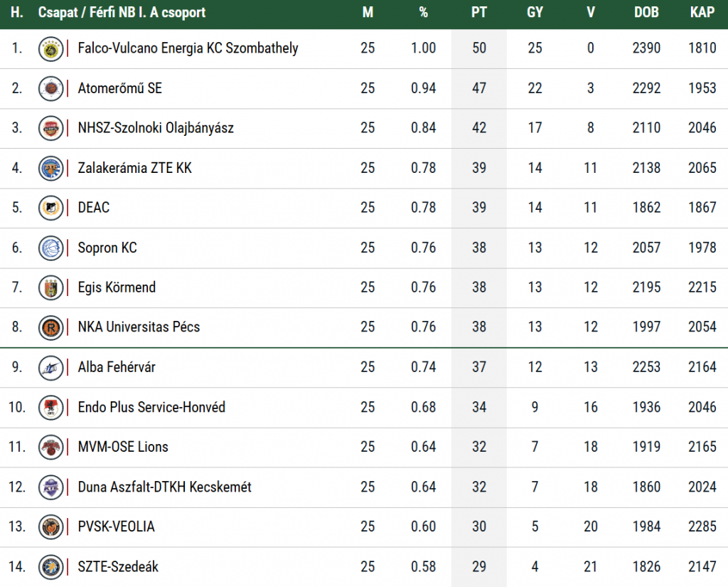The width and height of the screenshot is (728, 587).
Task: Click the Falco-Vulcano Energia KC Szombathely logo
Action: 51,48
